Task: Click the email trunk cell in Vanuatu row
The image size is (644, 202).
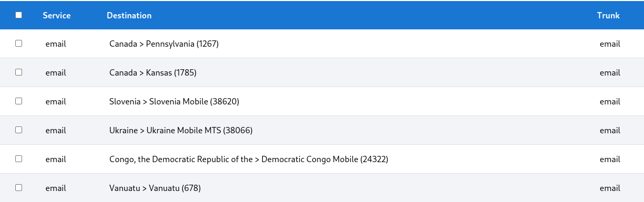Action: click(x=610, y=188)
